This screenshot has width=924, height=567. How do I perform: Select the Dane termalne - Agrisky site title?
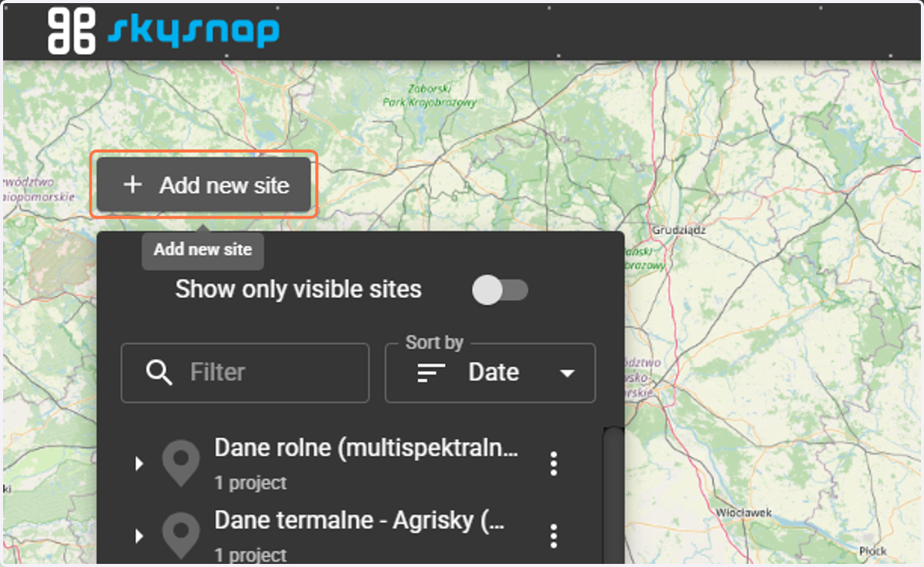tap(360, 520)
